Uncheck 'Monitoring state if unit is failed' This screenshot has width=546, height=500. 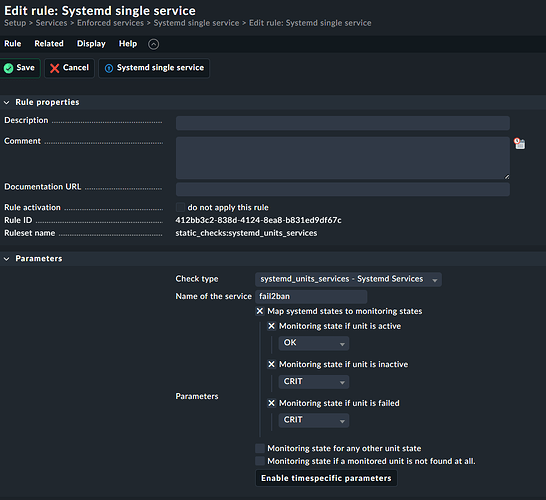coord(272,403)
